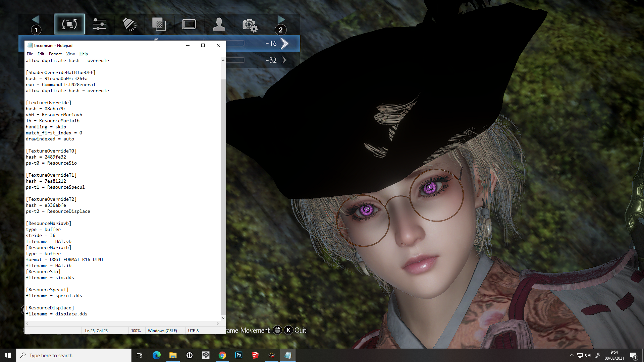Click the horizontal scroll left arrow in Notepad
This screenshot has width=644, height=362.
point(27,324)
